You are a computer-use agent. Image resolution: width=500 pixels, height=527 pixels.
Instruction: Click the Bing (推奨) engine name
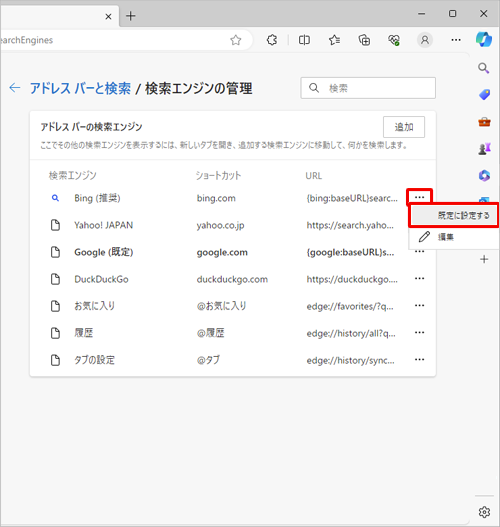[97, 198]
